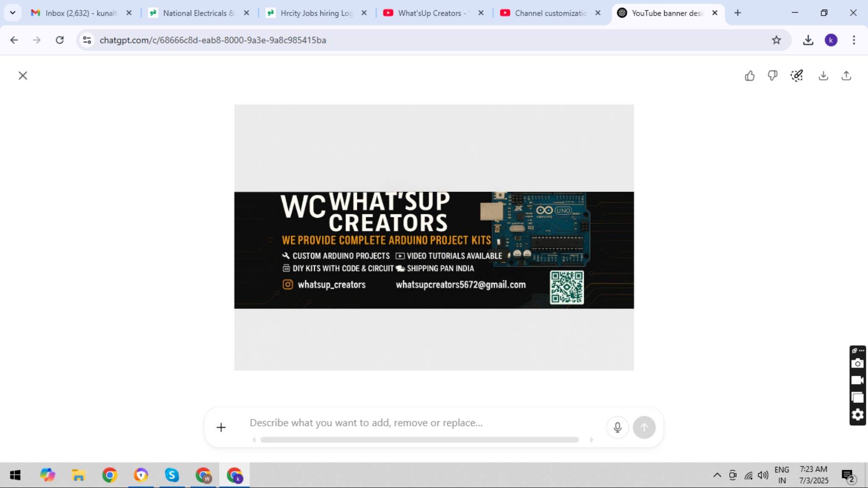This screenshot has height=488, width=868.
Task: Click the banner image thumbnail
Action: (x=434, y=250)
